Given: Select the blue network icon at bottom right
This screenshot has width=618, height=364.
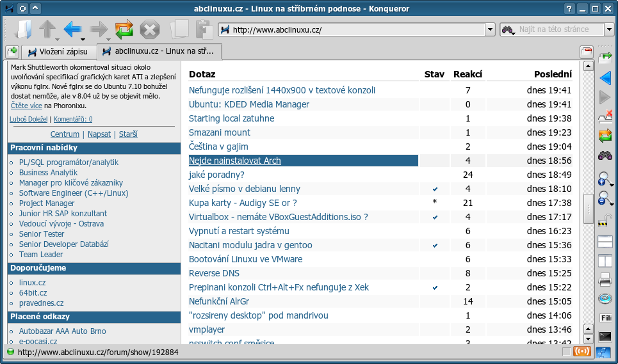Looking at the screenshot, I should tap(603, 352).
